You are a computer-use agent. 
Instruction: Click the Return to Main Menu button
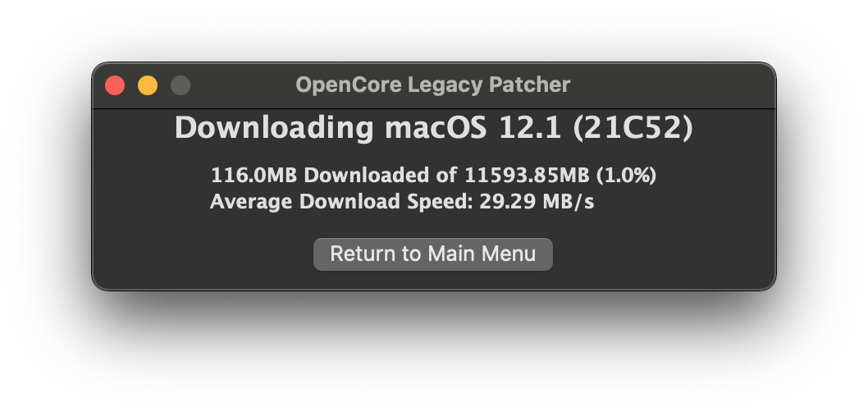[x=433, y=254]
